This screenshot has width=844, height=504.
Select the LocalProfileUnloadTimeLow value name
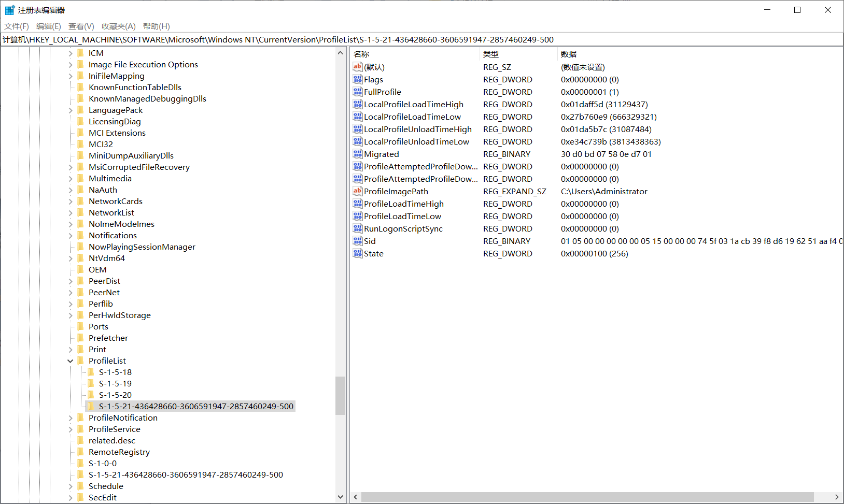coord(416,141)
